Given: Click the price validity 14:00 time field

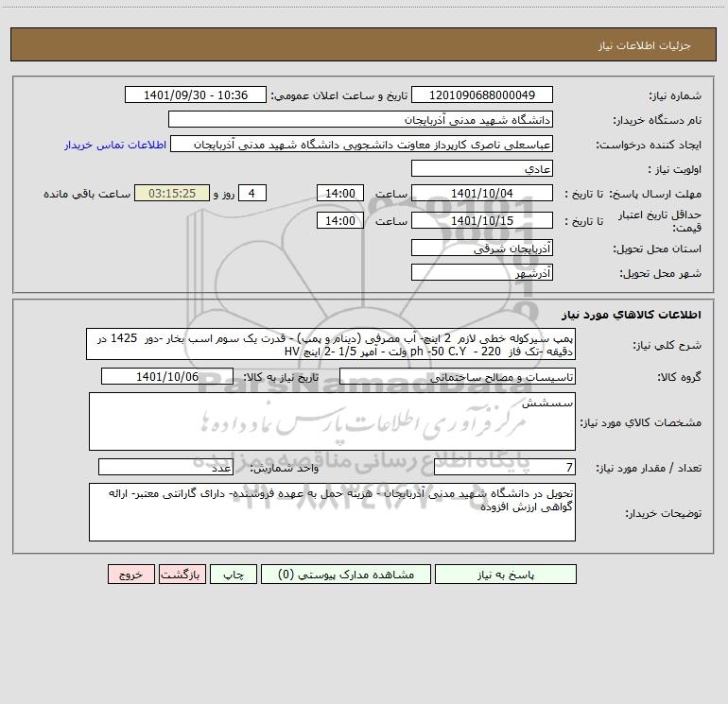Looking at the screenshot, I should pyautogui.click(x=339, y=220).
